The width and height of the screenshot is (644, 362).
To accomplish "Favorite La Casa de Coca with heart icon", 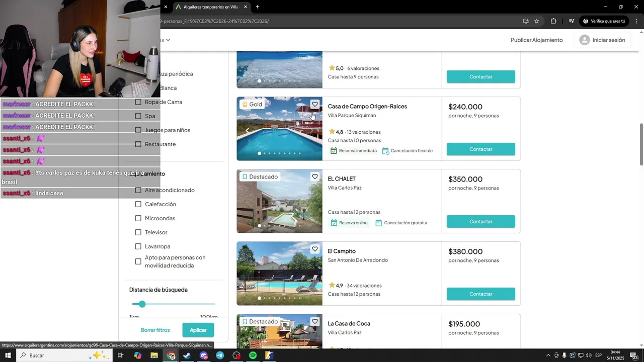I will [314, 322].
